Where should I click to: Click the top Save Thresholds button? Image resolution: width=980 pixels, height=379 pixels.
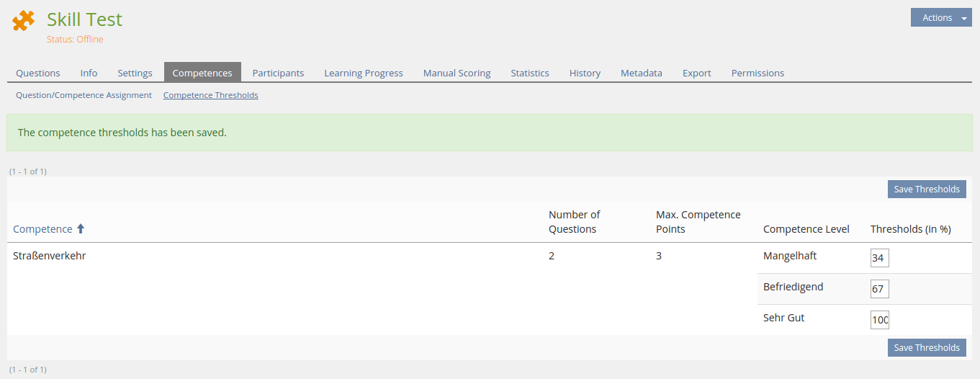[926, 189]
